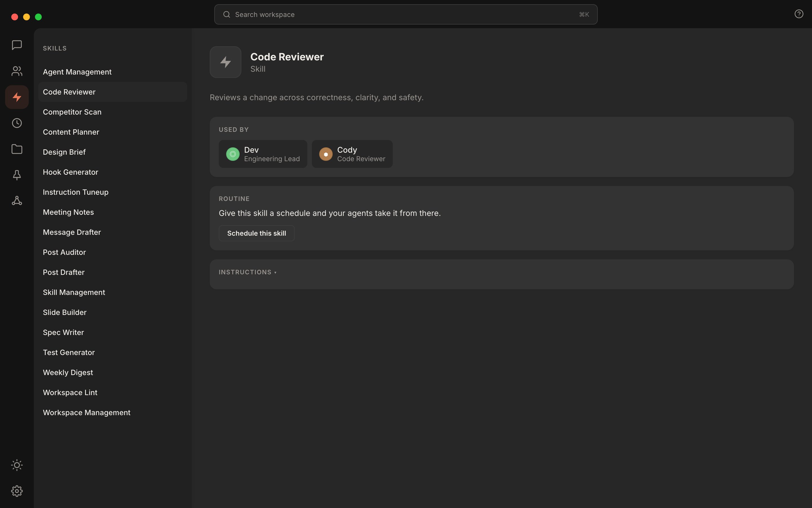Open the network graph icon
This screenshot has height=508, width=812.
click(17, 201)
